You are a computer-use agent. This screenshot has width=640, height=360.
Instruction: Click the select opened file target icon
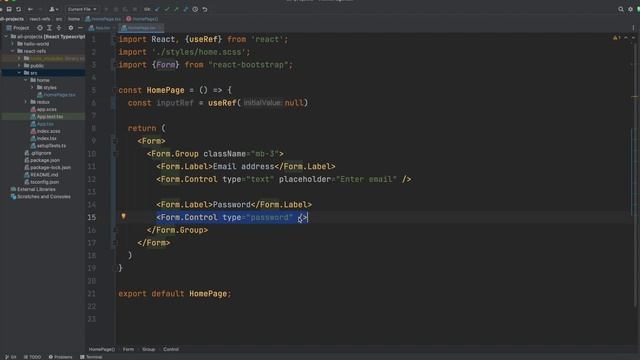[x=40, y=28]
